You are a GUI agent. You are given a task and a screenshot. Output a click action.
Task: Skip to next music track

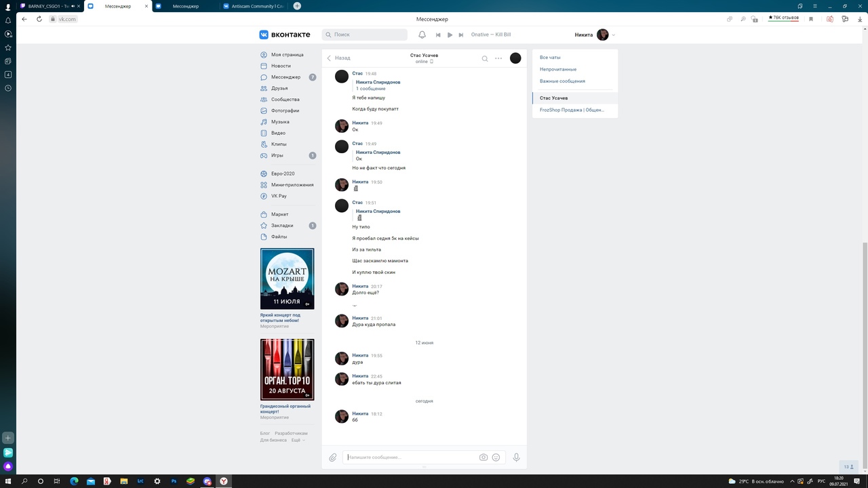461,35
